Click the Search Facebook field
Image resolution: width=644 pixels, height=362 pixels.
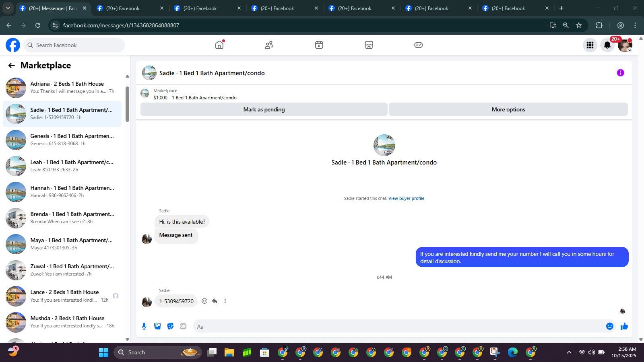coord(74,45)
